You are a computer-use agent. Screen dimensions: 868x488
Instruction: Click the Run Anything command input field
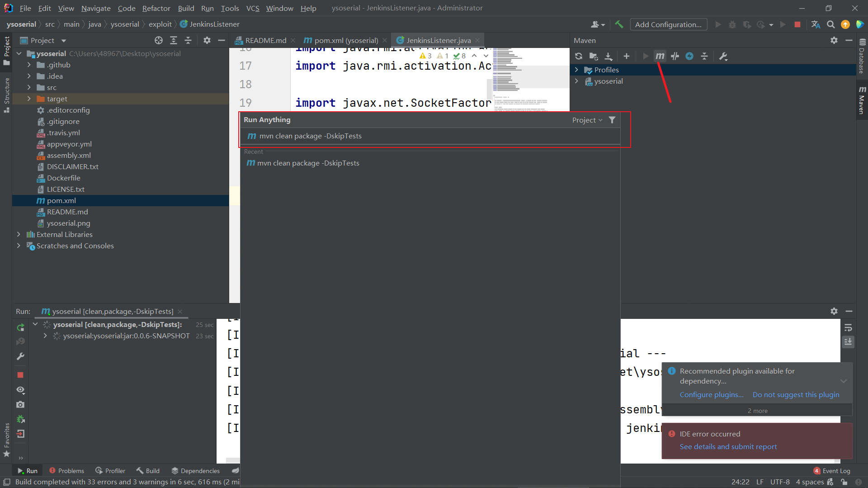[x=429, y=136]
